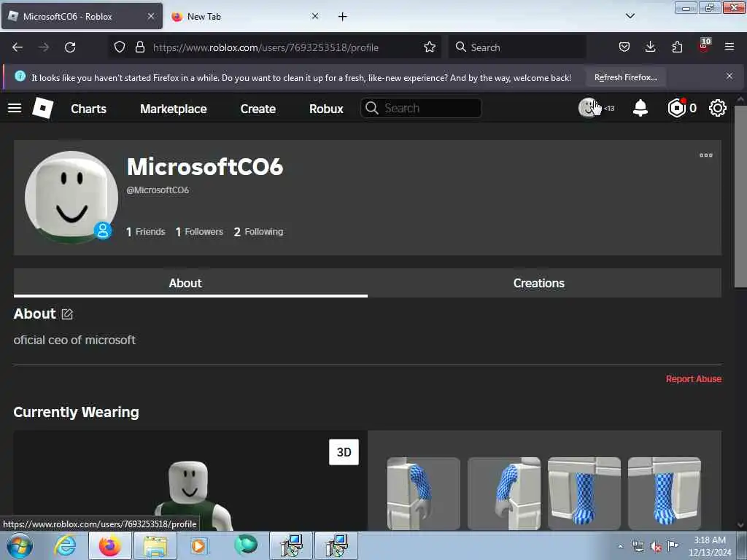Click the uBlock extension icon with badge 10
The height and width of the screenshot is (560, 747).
click(x=704, y=46)
